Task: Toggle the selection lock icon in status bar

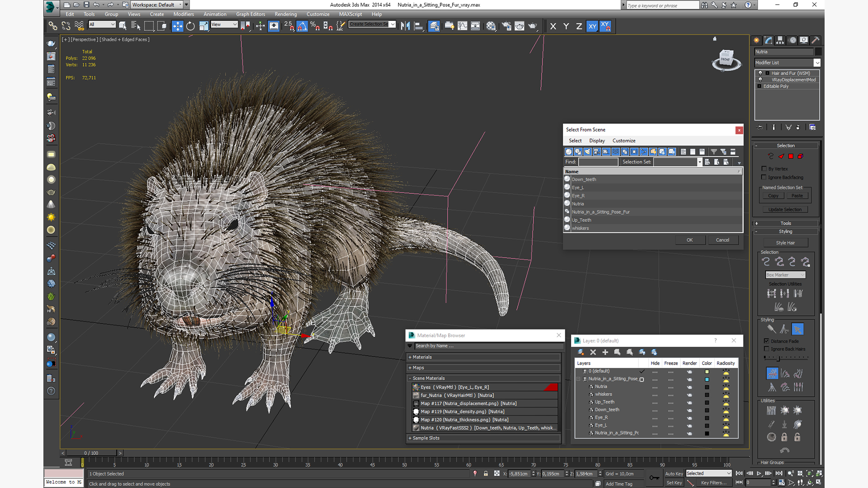Action: click(x=486, y=474)
